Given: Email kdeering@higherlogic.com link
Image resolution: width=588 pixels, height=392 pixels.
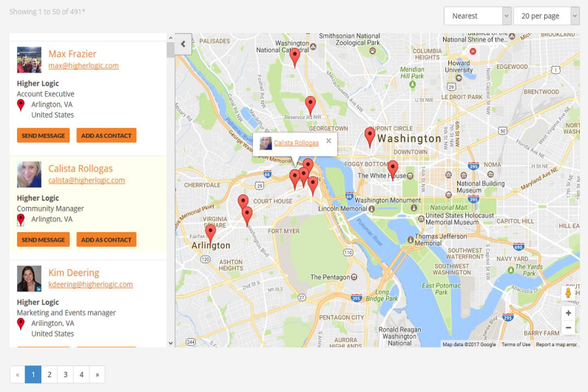Looking at the screenshot, I should click(90, 285).
